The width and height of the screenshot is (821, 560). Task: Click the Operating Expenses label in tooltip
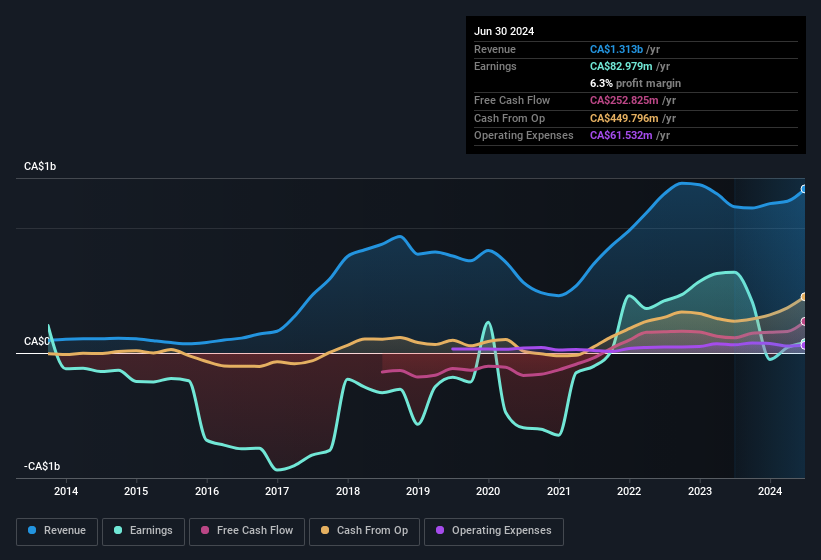point(524,136)
